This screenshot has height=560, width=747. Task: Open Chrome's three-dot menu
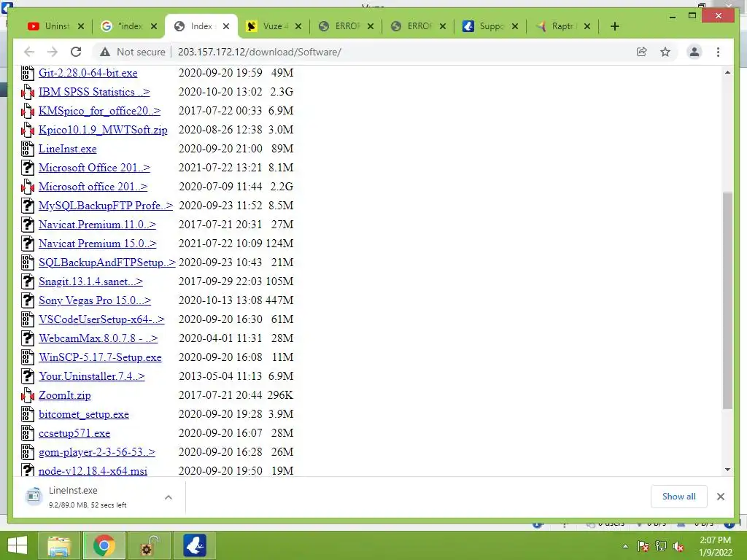click(x=718, y=52)
